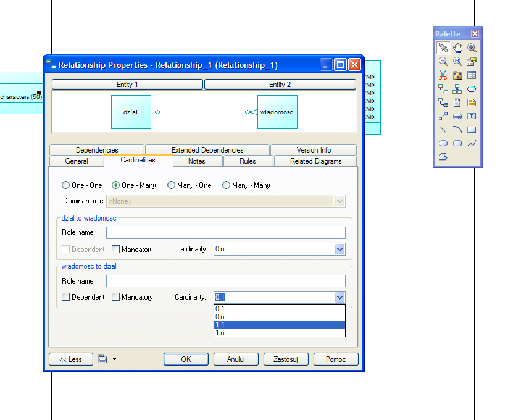Select the Text tool with T
Viewport: 529px width, 420px height.
472,116
